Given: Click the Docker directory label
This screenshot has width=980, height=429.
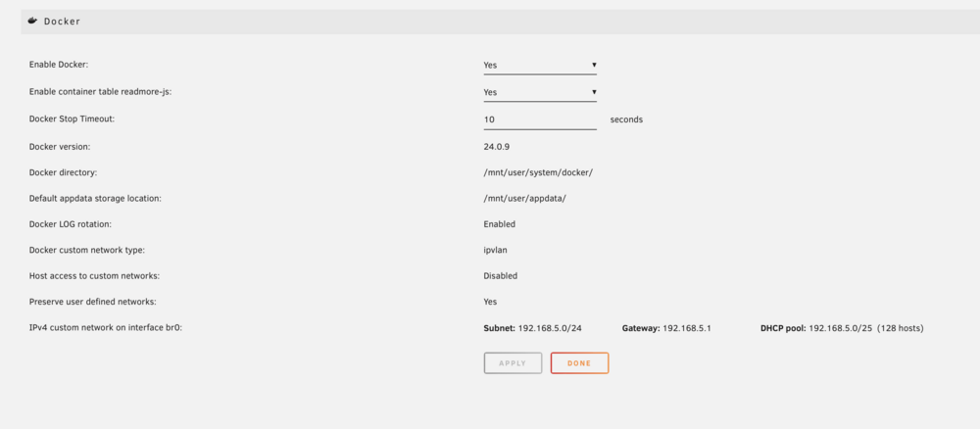Looking at the screenshot, I should pos(63,172).
